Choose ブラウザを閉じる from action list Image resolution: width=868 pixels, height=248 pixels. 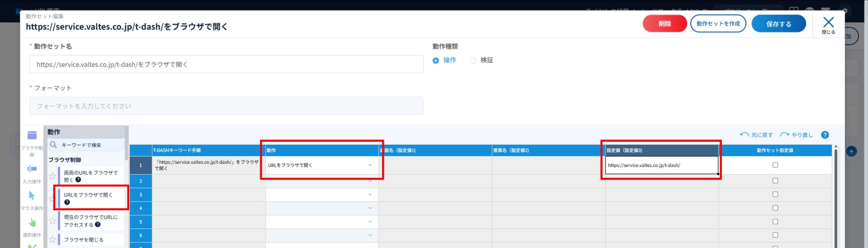point(84,239)
